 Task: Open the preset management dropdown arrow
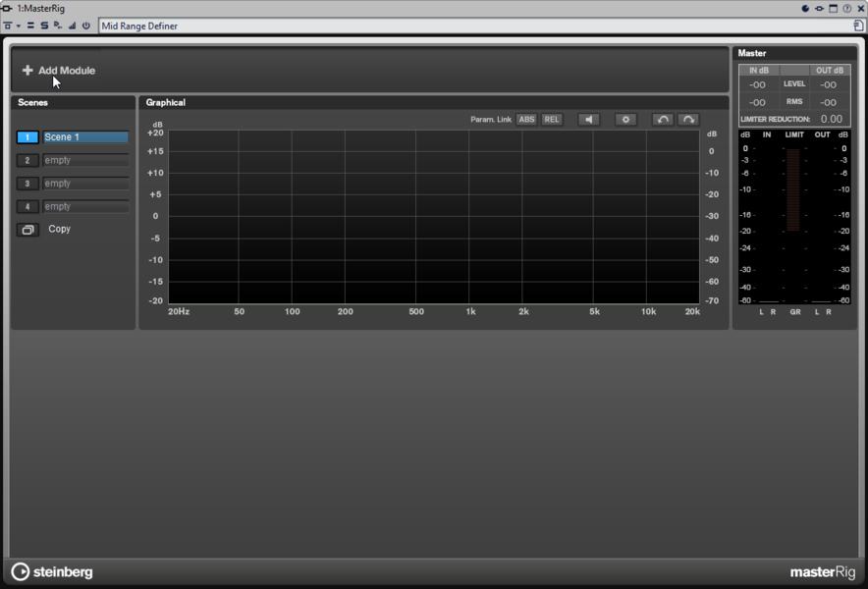(19, 27)
